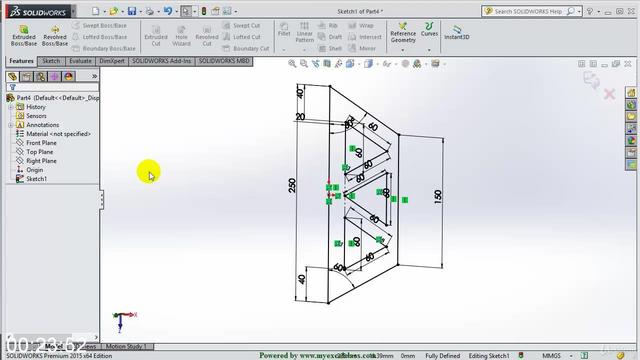
Task: Click the PropertyManager tab icon
Action: click(x=27, y=76)
